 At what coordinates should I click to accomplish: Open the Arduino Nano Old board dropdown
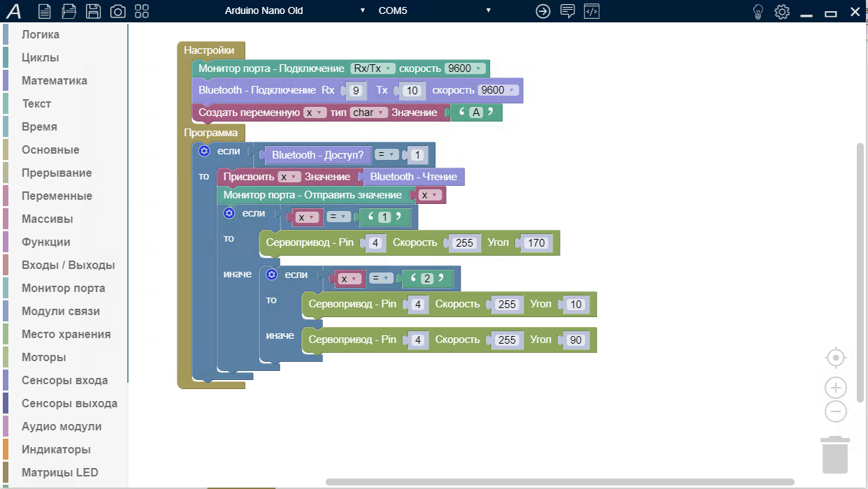[294, 11]
